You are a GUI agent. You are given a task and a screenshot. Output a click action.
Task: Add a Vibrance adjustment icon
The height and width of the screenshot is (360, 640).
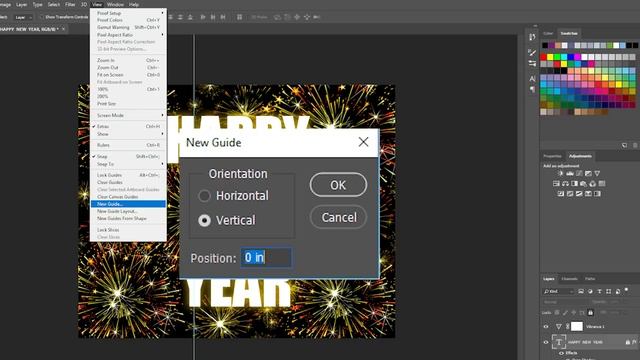tap(597, 173)
